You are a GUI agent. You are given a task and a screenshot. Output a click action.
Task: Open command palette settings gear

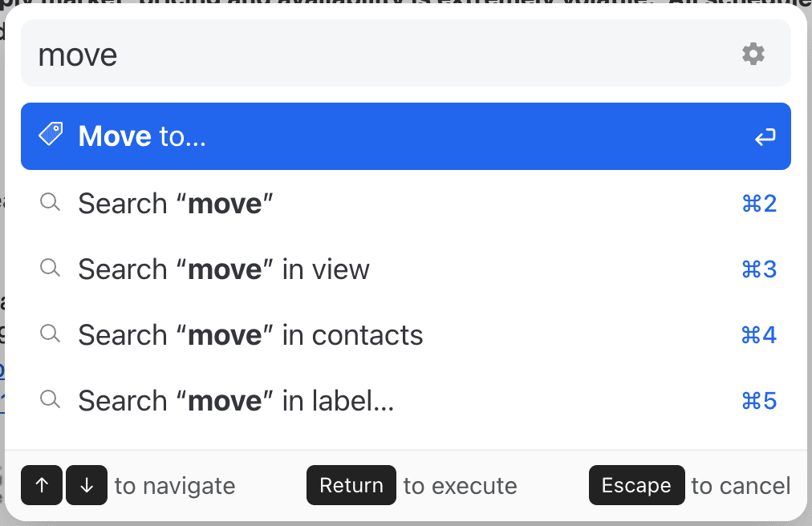coord(753,54)
